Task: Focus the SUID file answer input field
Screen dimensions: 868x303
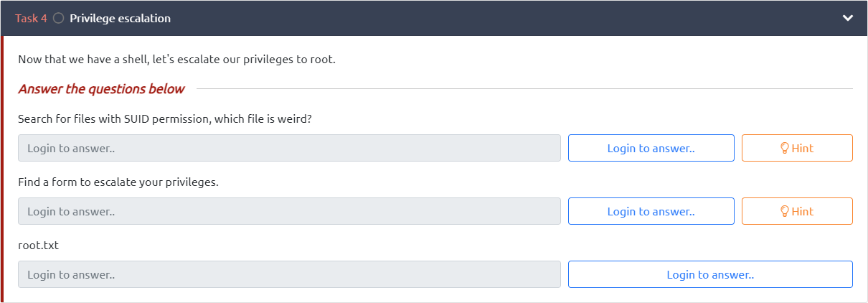Action: click(289, 148)
